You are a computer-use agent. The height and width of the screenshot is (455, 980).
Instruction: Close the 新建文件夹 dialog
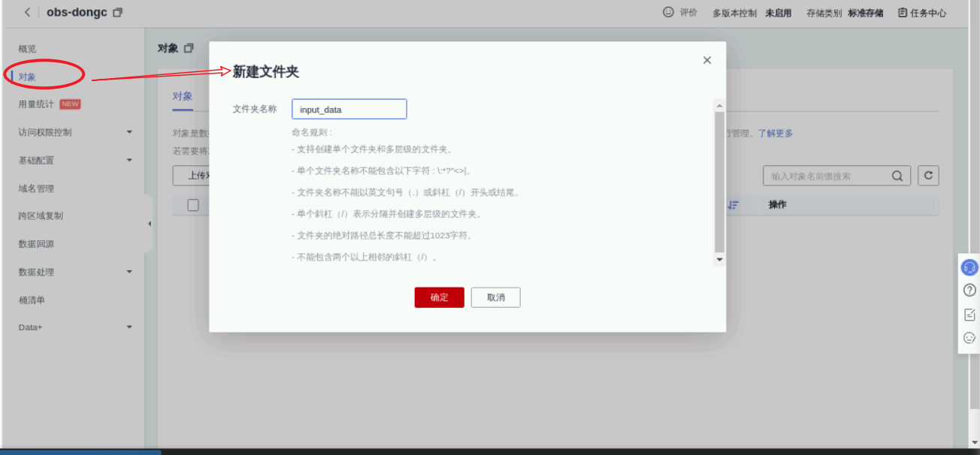[706, 60]
